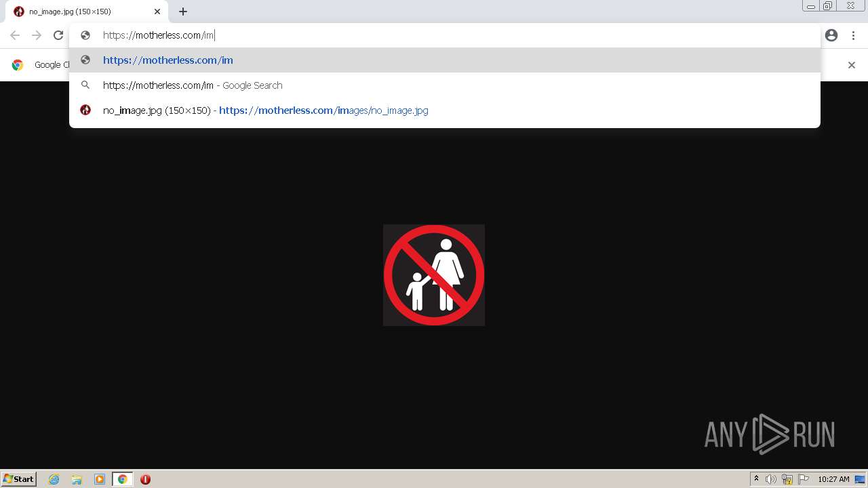Close the no_image.jpg tab
868x488 pixels.
click(157, 12)
